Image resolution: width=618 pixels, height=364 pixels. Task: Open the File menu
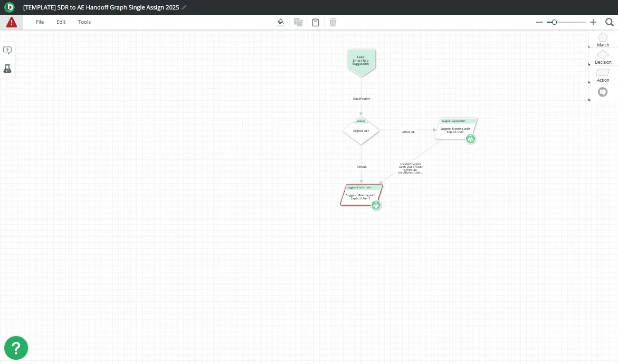pos(40,22)
